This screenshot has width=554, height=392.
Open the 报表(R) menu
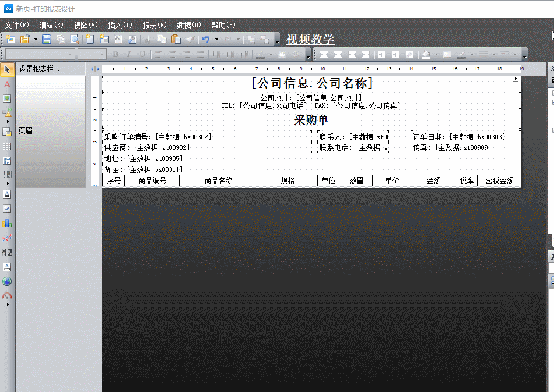coord(155,25)
